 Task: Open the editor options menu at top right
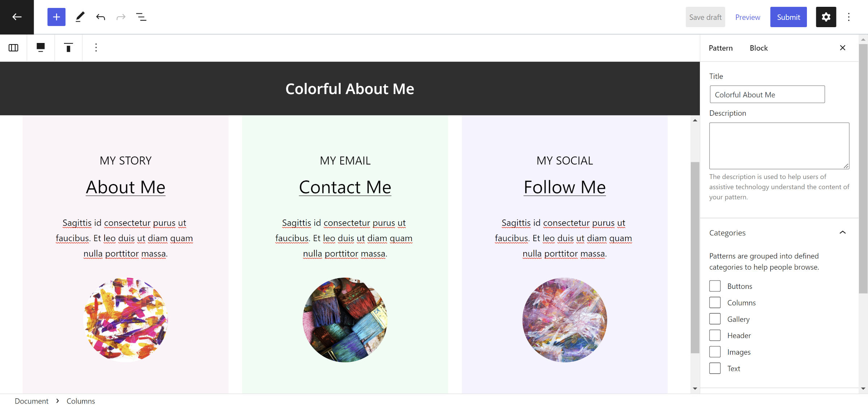[849, 17]
